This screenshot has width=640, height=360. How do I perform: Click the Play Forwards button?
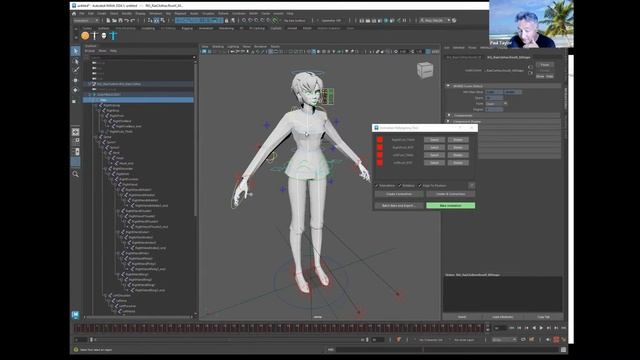pyautogui.click(x=541, y=328)
